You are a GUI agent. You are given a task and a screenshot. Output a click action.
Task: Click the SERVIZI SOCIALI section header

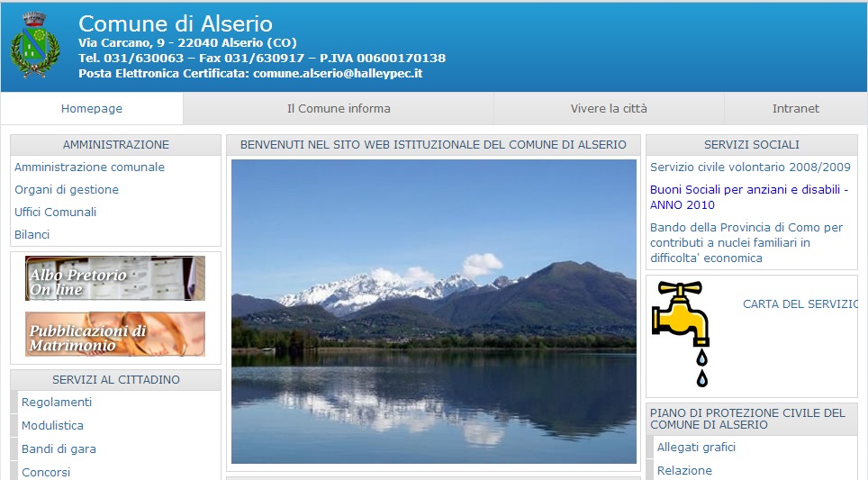(x=752, y=145)
